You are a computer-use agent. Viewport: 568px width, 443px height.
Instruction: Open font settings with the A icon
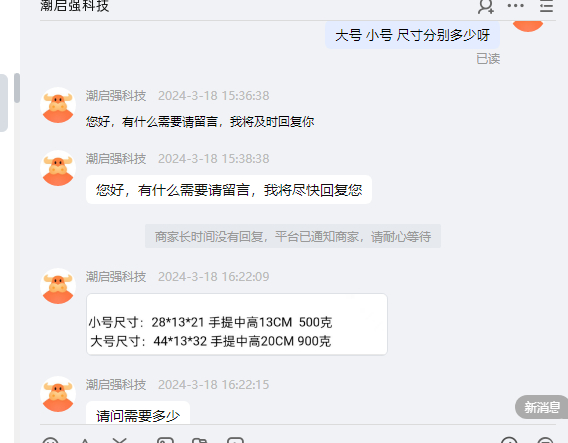click(85, 440)
